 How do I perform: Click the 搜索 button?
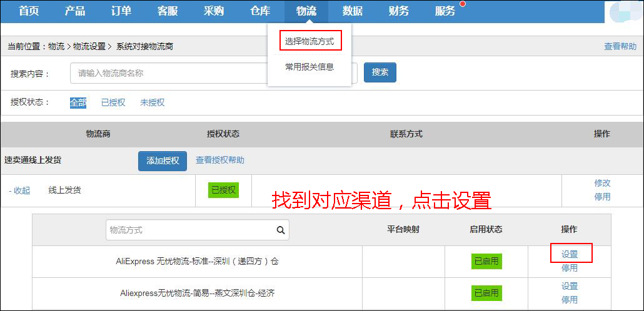pos(380,72)
